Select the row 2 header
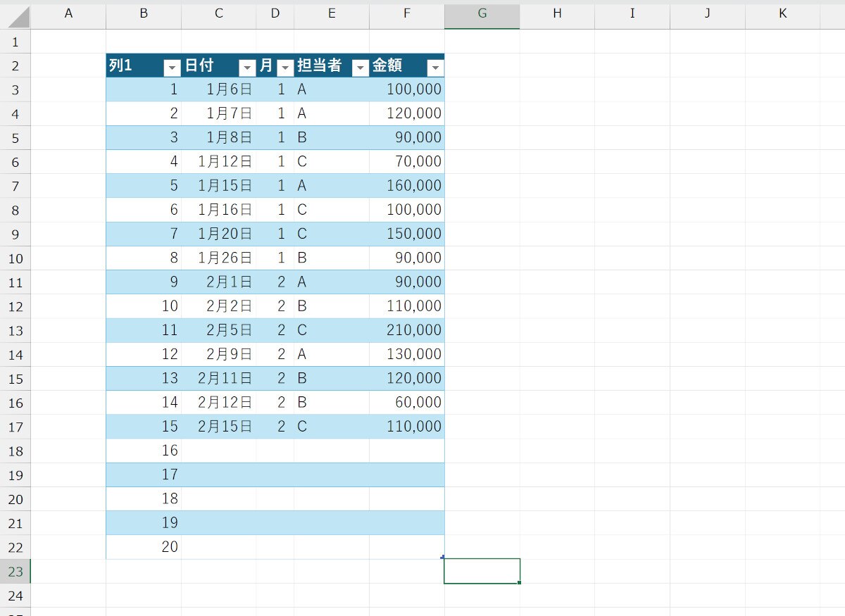 (15, 67)
